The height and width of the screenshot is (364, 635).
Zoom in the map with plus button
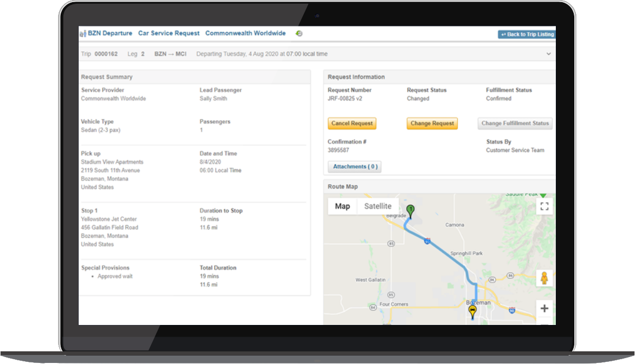coord(544,309)
